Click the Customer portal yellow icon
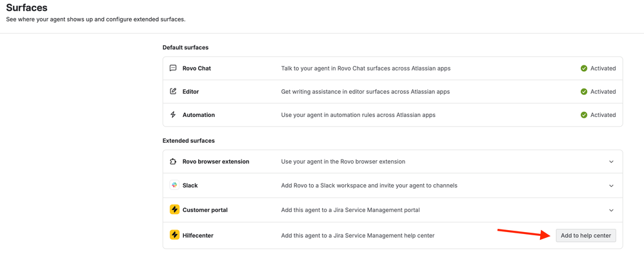 pyautogui.click(x=174, y=209)
